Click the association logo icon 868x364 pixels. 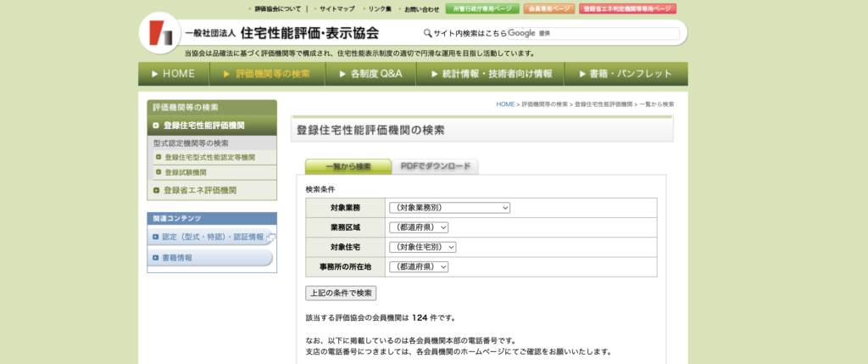(x=162, y=34)
